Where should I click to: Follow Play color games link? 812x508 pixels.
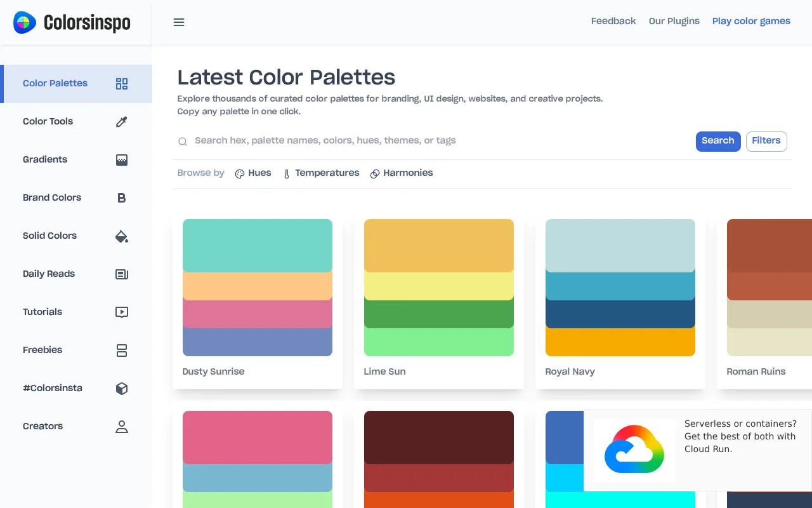pos(751,21)
